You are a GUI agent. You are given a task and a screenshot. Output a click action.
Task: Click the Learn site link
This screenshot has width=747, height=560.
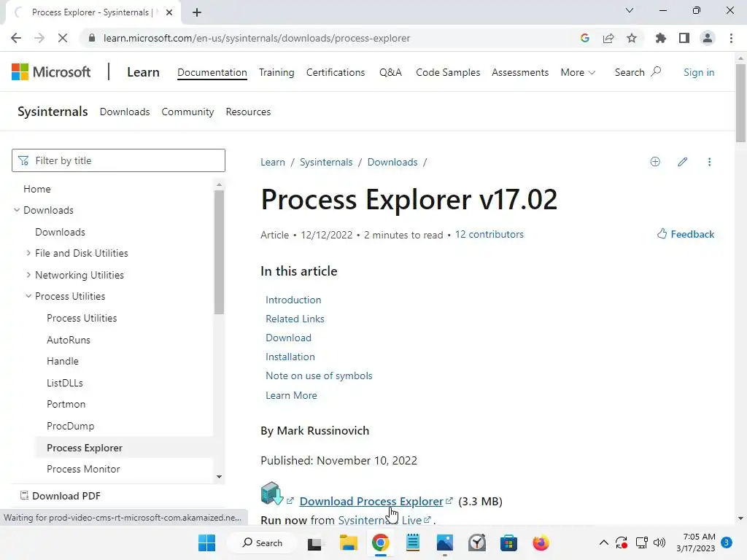point(143,72)
